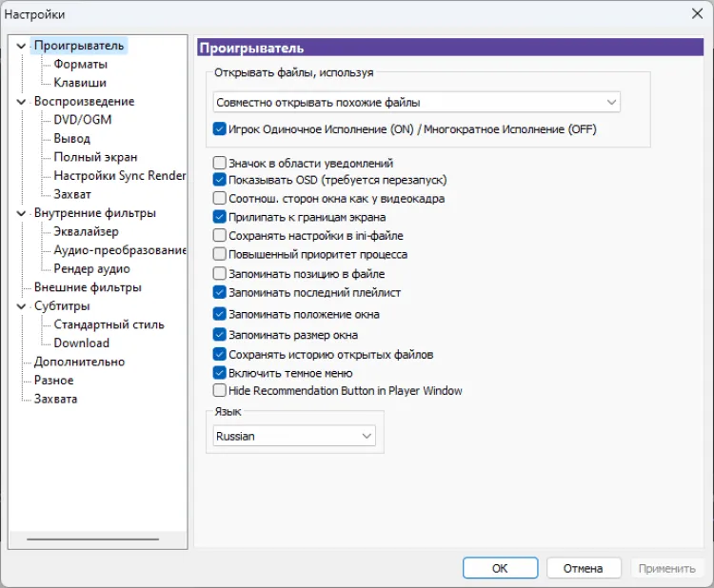714x588 pixels.
Task: Uncheck 'Запоминать размер окна'
Action: (x=220, y=335)
